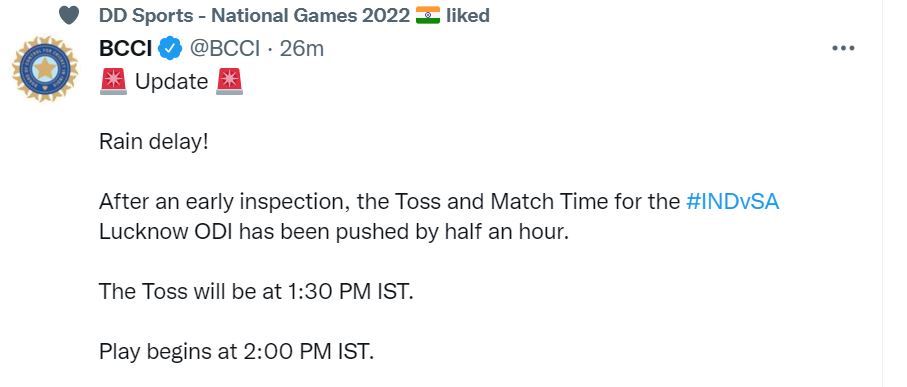The image size is (907, 387).
Task: Click the "After an early inspection" sentence
Action: 439,201
